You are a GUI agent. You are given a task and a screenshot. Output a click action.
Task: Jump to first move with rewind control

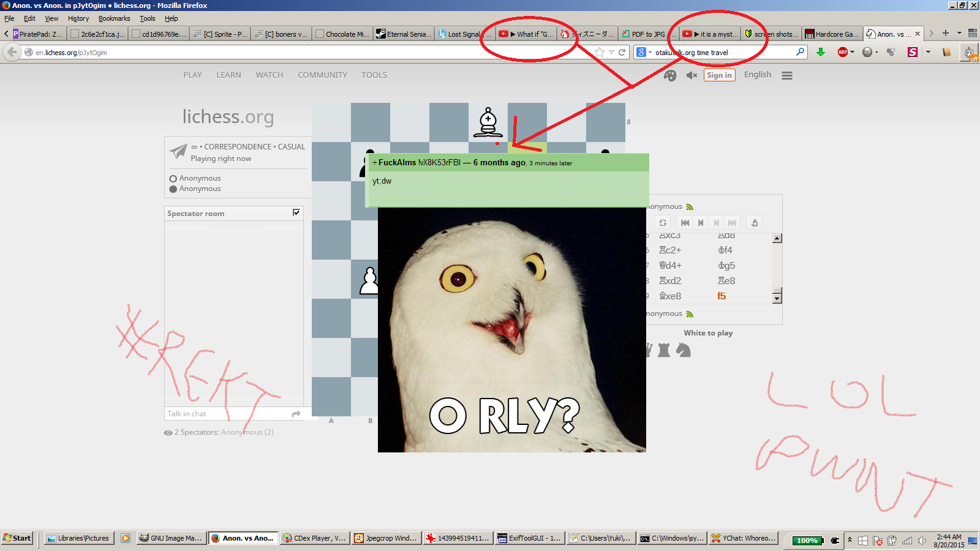685,222
